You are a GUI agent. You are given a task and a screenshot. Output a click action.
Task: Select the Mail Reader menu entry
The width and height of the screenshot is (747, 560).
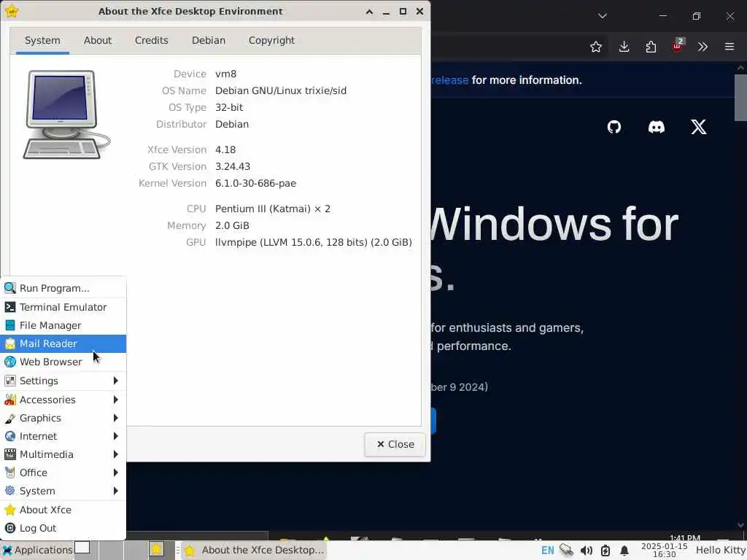63,343
